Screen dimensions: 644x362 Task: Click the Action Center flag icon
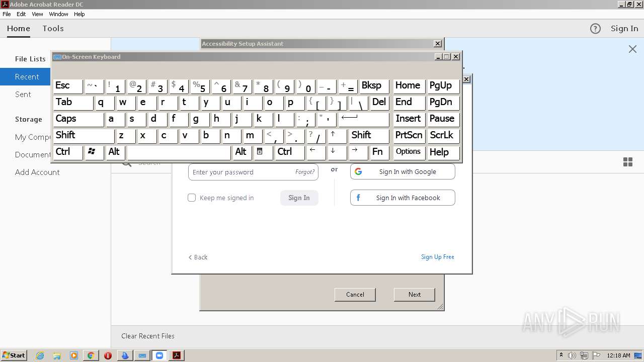[x=596, y=355]
